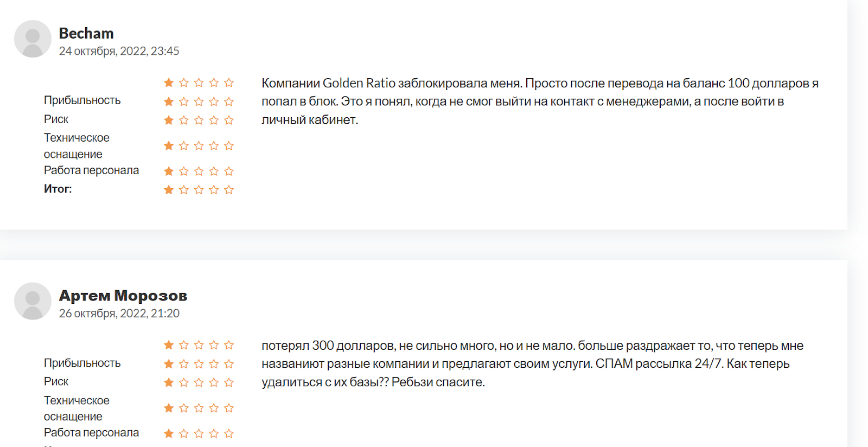The width and height of the screenshot is (868, 447).
Task: Click filled star in Becham's Риск rating
Action: click(x=169, y=120)
